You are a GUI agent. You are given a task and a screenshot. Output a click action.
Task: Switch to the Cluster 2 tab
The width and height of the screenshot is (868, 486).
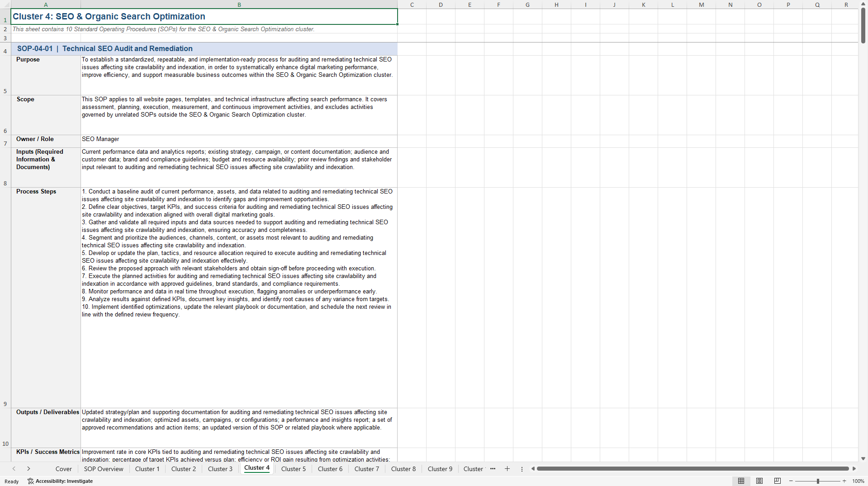(184, 469)
